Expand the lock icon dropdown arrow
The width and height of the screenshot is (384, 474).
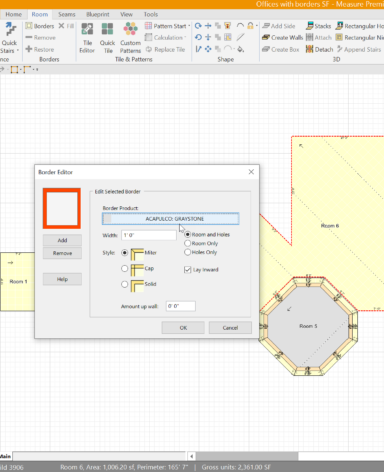point(257,26)
